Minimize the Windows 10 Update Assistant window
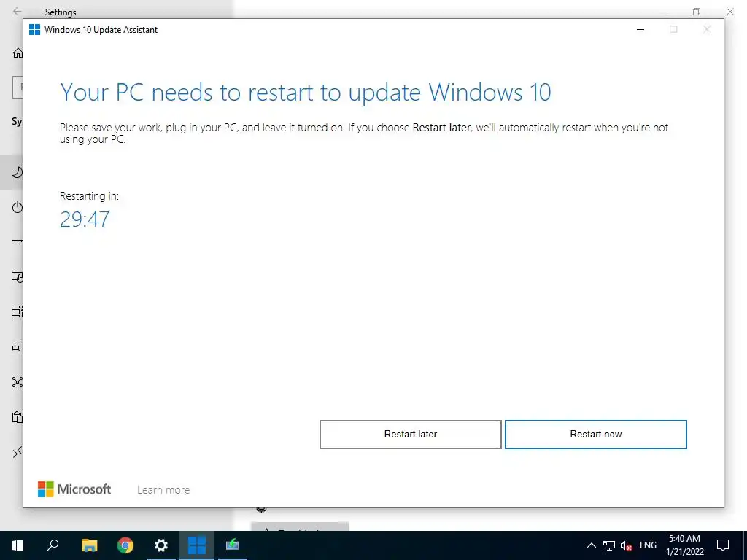The width and height of the screenshot is (747, 560). pos(640,29)
